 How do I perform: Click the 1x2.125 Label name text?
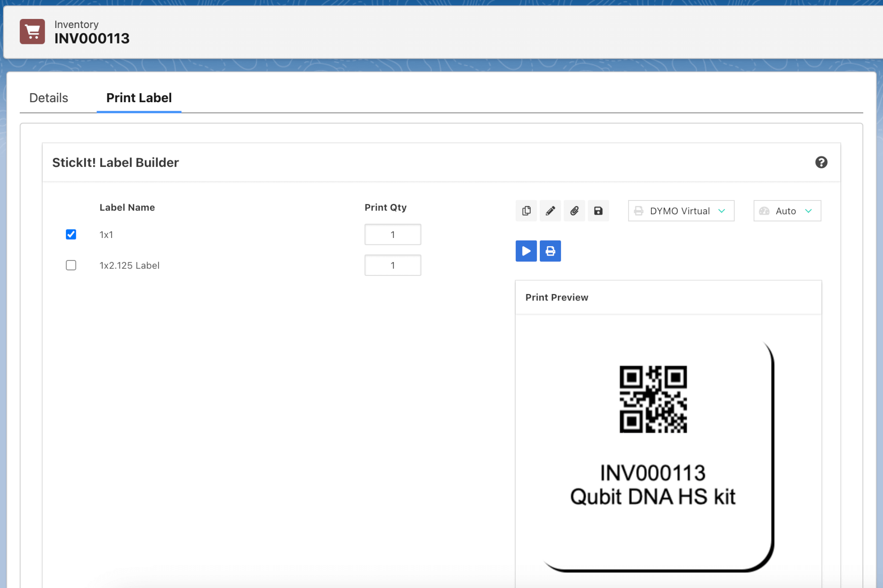click(x=129, y=266)
